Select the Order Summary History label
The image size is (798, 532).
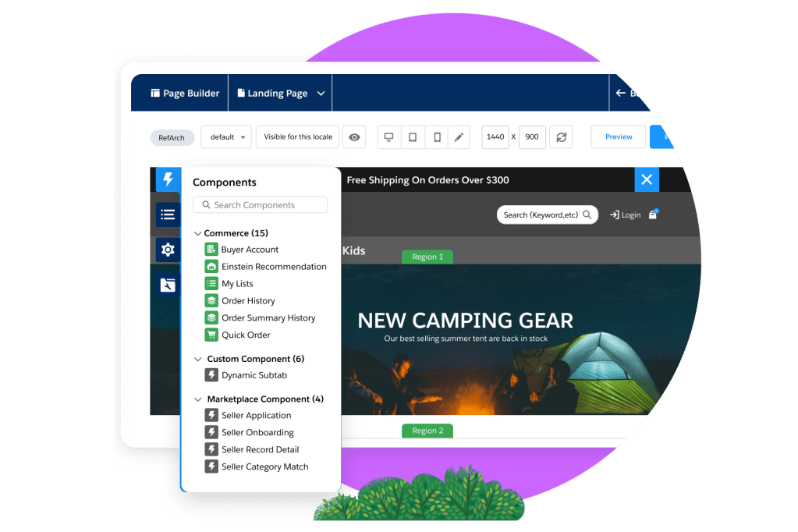tap(268, 317)
